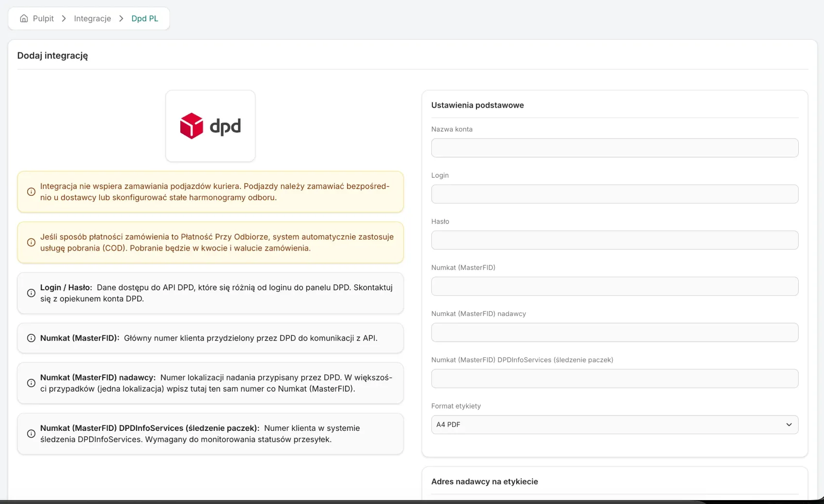Click the Nazwa konta label

[452, 129]
